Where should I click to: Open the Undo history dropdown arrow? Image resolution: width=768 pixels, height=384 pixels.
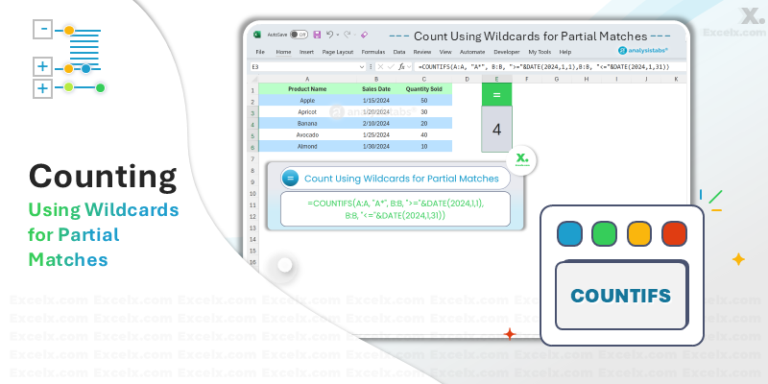click(x=337, y=35)
